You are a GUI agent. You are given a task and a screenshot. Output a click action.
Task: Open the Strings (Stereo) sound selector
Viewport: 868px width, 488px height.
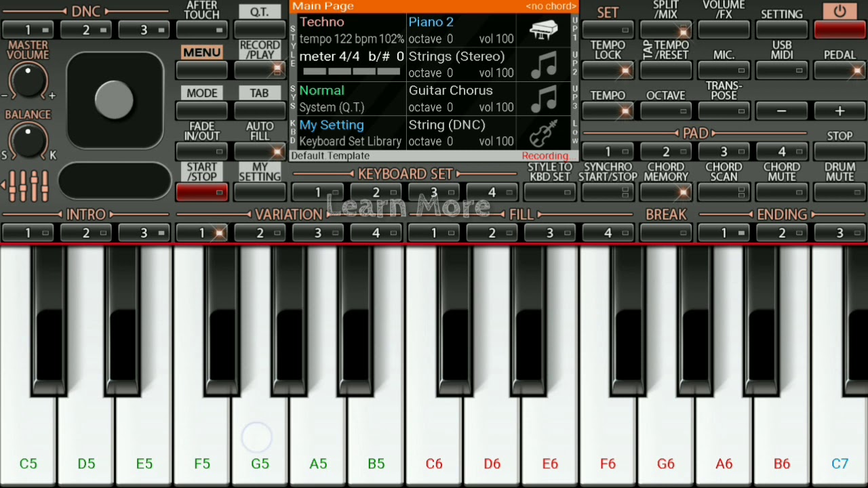pyautogui.click(x=461, y=64)
